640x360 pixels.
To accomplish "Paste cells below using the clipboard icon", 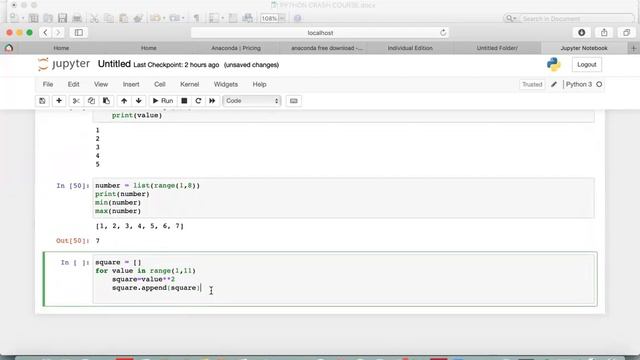I will (106, 101).
